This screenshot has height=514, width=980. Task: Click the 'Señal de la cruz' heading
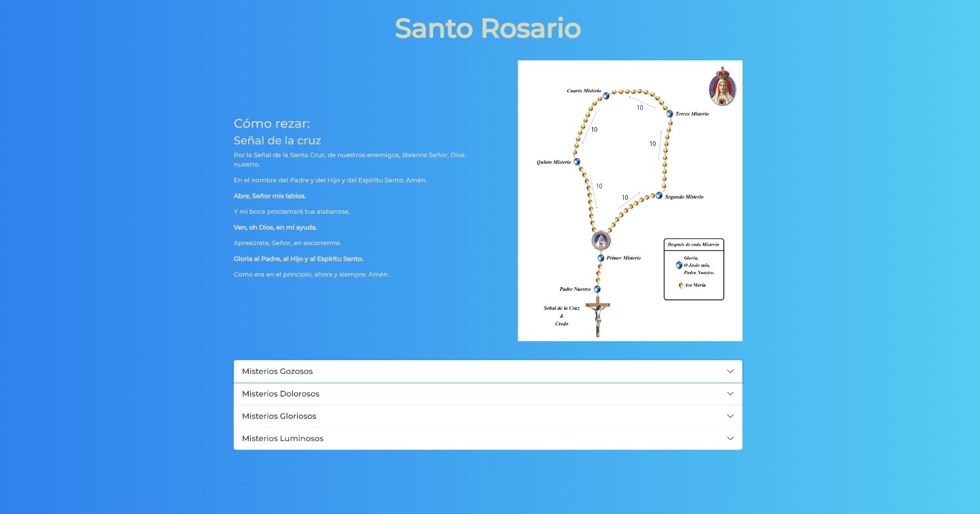point(277,141)
